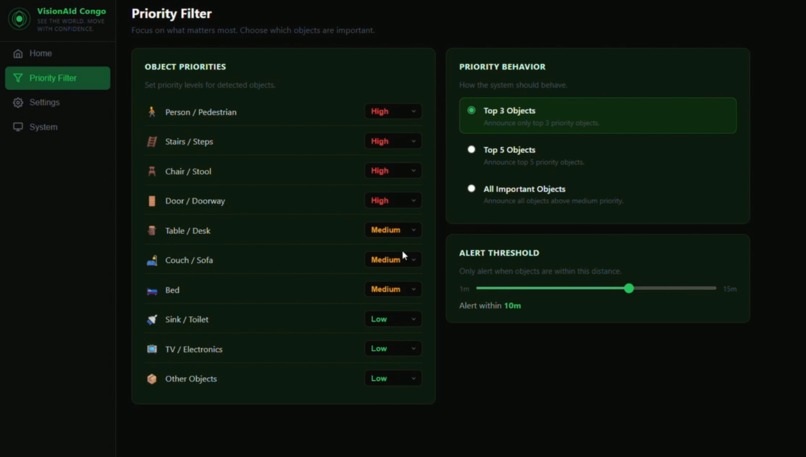Click the 'Sink / Toilet' label
806x457 pixels.
[x=187, y=319]
